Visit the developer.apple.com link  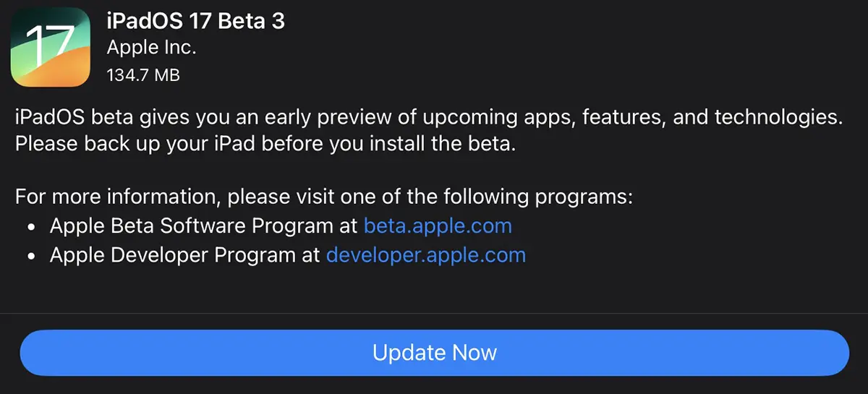(x=426, y=254)
